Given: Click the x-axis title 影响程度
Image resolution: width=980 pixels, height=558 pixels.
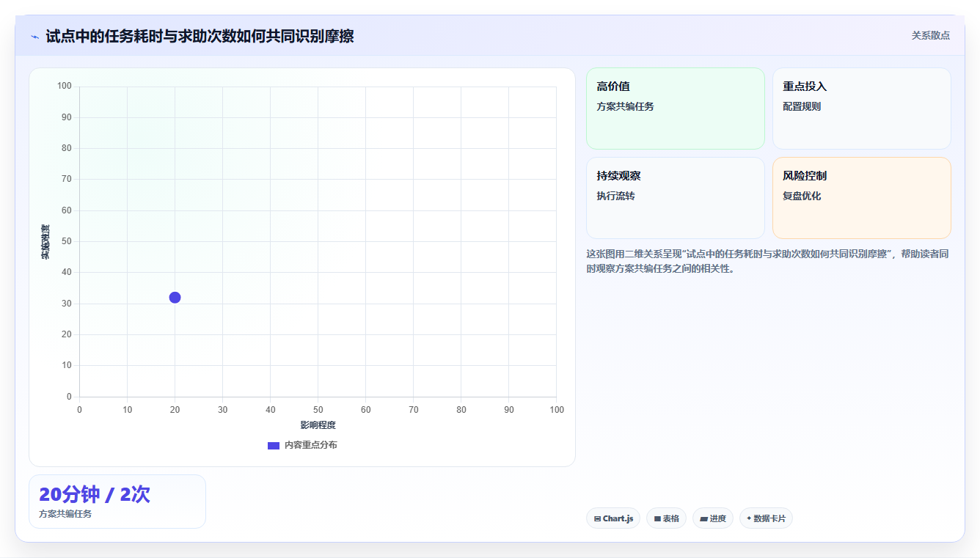Looking at the screenshot, I should coord(318,425).
